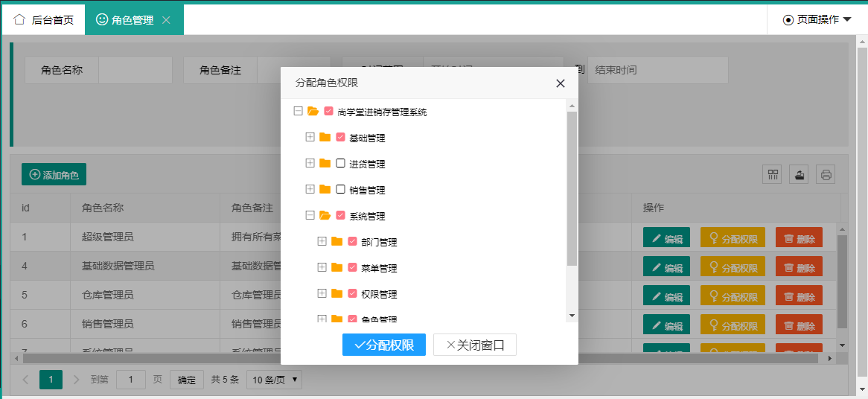Open folder icon of 尚学堂进销存管理系统
868x399 pixels.
coord(313,112)
